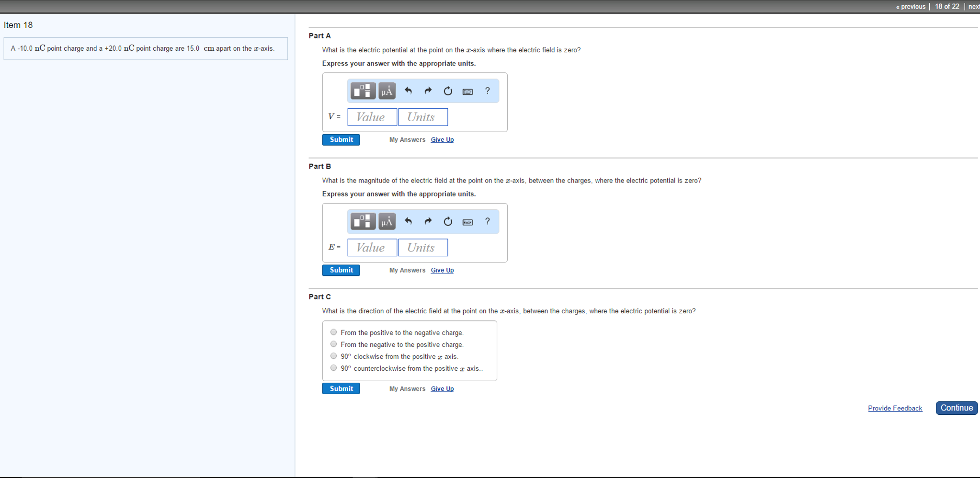Click the Provide Feedback link
The width and height of the screenshot is (980, 478).
pos(895,408)
